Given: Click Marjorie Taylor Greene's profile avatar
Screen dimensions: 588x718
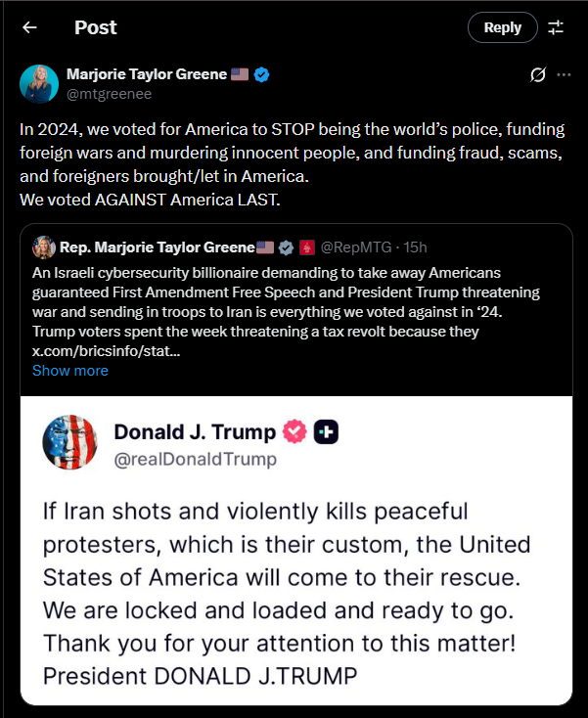Looking at the screenshot, I should (39, 84).
